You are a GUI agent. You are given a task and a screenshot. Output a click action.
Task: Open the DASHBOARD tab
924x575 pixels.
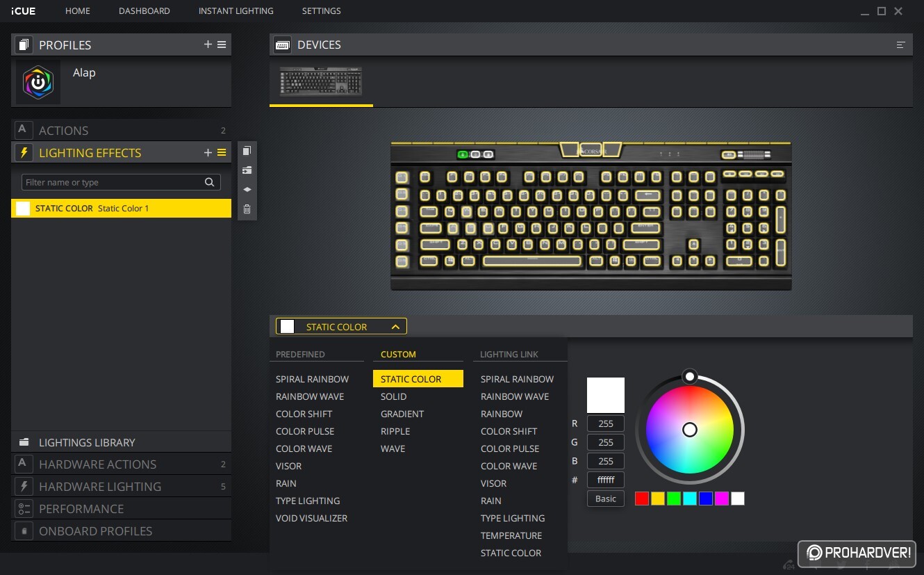[145, 11]
